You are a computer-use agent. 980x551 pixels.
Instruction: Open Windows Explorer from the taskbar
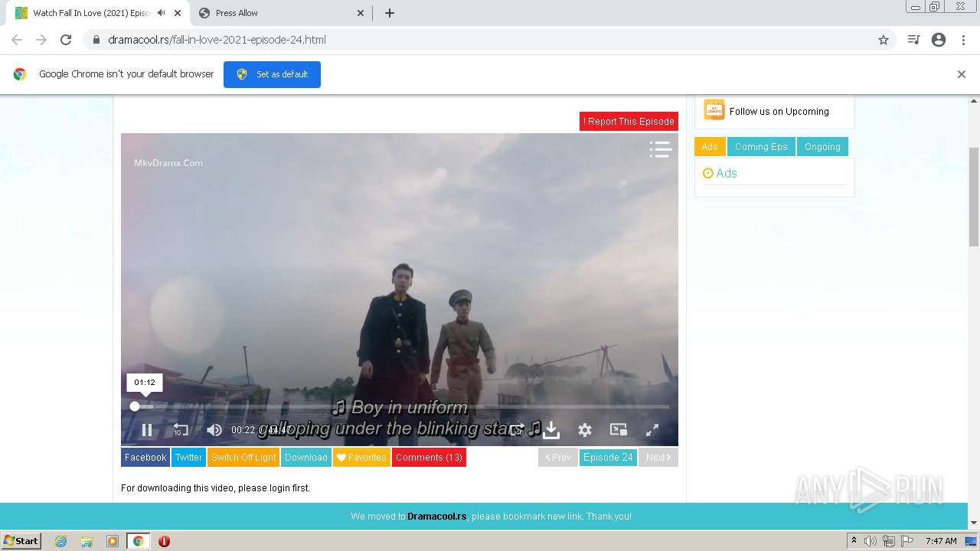[x=87, y=541]
